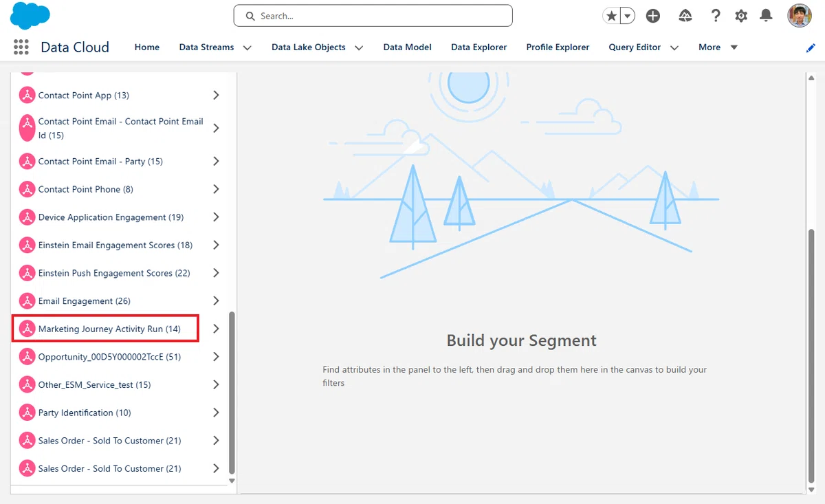Click the Global Actions plus icon
Image resolution: width=825 pixels, height=504 pixels.
[653, 16]
